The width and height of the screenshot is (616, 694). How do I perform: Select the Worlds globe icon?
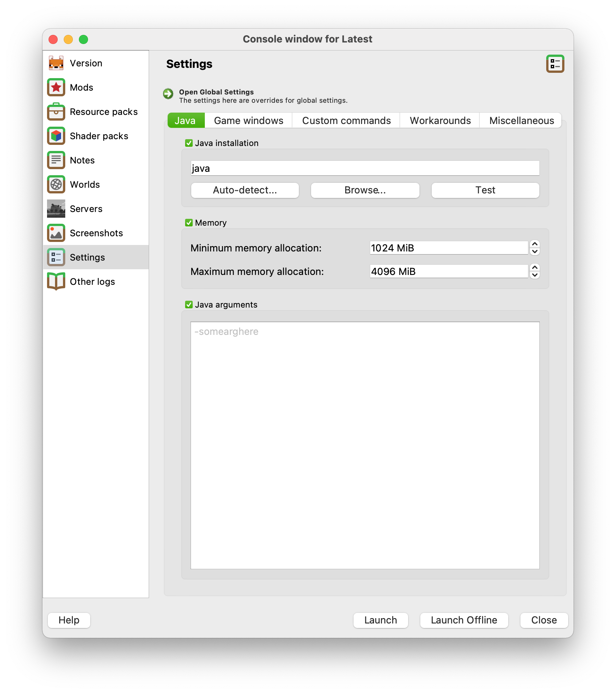pyautogui.click(x=56, y=185)
